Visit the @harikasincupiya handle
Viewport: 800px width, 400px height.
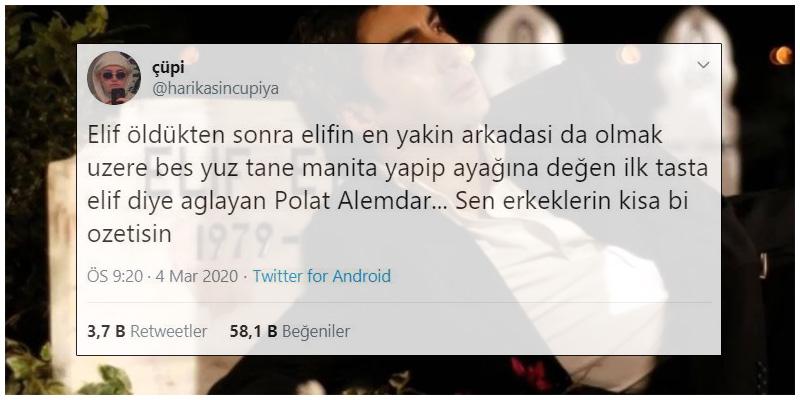pyautogui.click(x=215, y=89)
